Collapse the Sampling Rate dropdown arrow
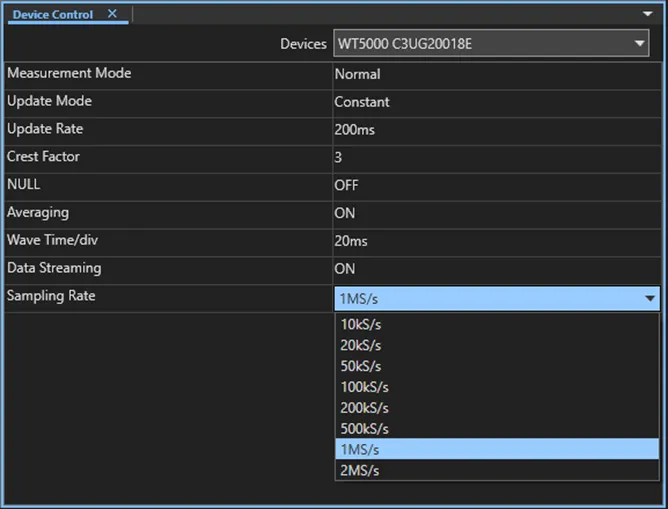This screenshot has width=668, height=509. (650, 299)
